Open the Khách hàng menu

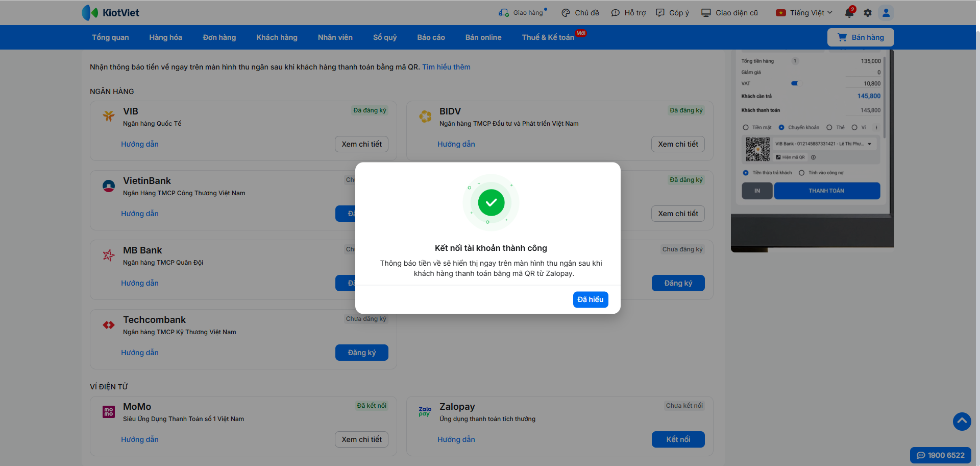(277, 37)
